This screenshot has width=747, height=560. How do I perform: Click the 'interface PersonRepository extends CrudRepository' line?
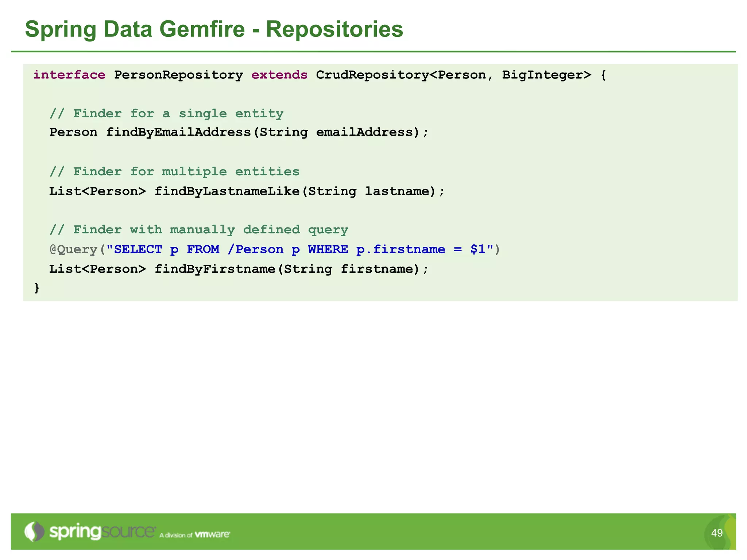click(x=320, y=75)
